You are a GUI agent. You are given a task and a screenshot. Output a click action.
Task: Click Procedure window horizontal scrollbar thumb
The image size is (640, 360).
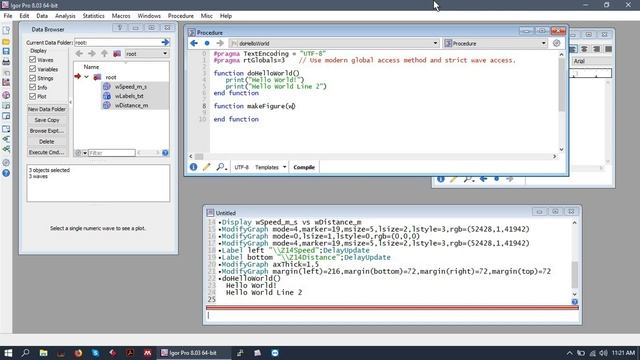click(x=199, y=156)
